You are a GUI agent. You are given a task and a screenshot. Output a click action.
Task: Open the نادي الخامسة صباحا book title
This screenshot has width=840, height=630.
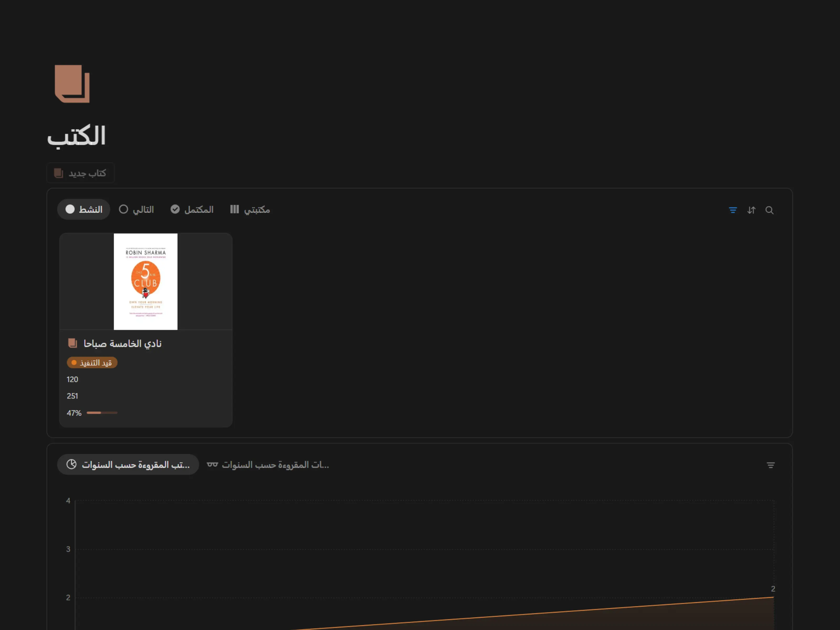coord(122,343)
